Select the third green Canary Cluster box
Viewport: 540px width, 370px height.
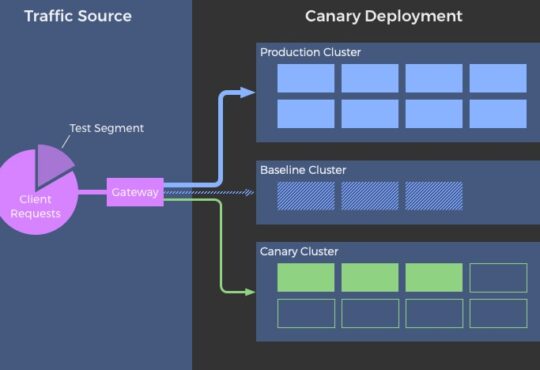tap(434, 278)
